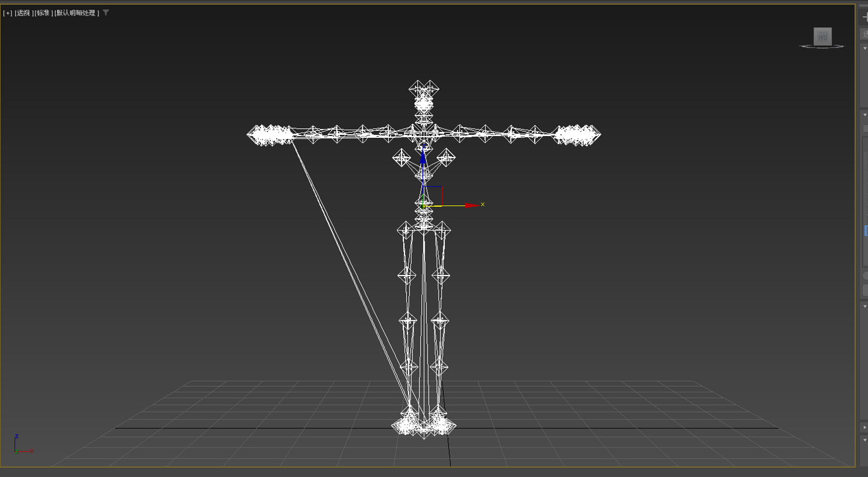Image resolution: width=868 pixels, height=477 pixels.
Task: Click the ViewCube compass ring
Action: pos(822,46)
